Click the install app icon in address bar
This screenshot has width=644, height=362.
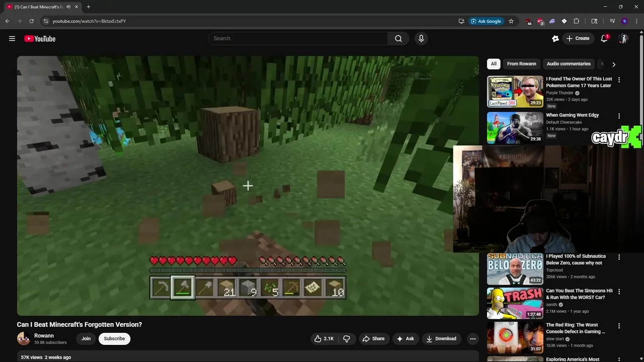coord(461,21)
